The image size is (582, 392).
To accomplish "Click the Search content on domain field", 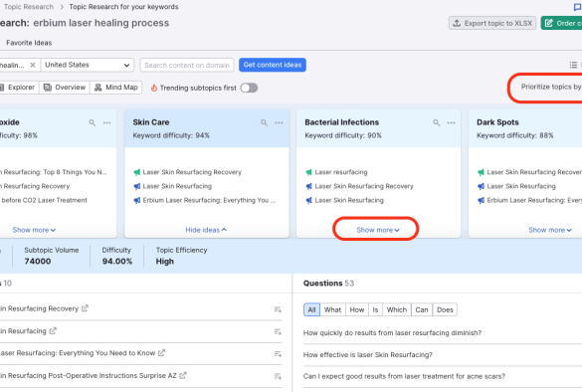I will [x=187, y=65].
